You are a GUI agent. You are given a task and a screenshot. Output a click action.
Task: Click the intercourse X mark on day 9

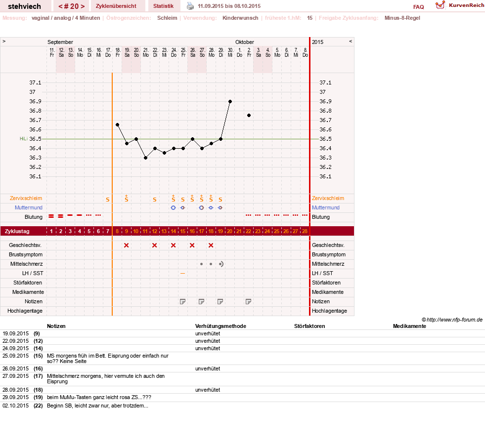(x=126, y=245)
